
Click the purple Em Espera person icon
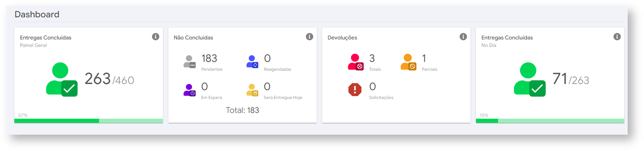tap(189, 90)
